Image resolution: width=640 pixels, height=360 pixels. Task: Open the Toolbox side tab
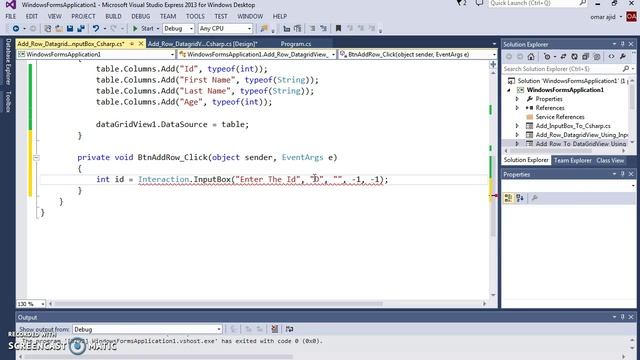[8, 102]
